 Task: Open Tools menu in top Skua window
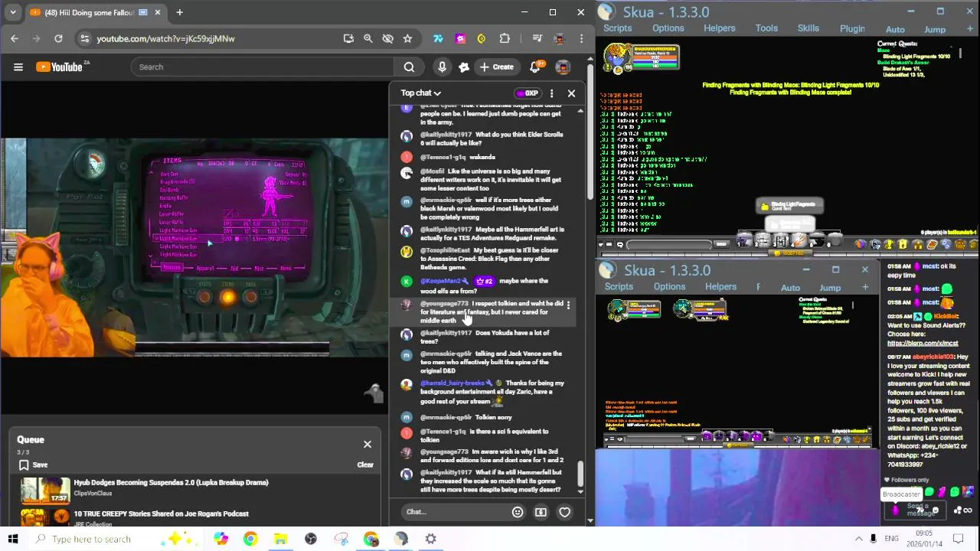tap(766, 28)
